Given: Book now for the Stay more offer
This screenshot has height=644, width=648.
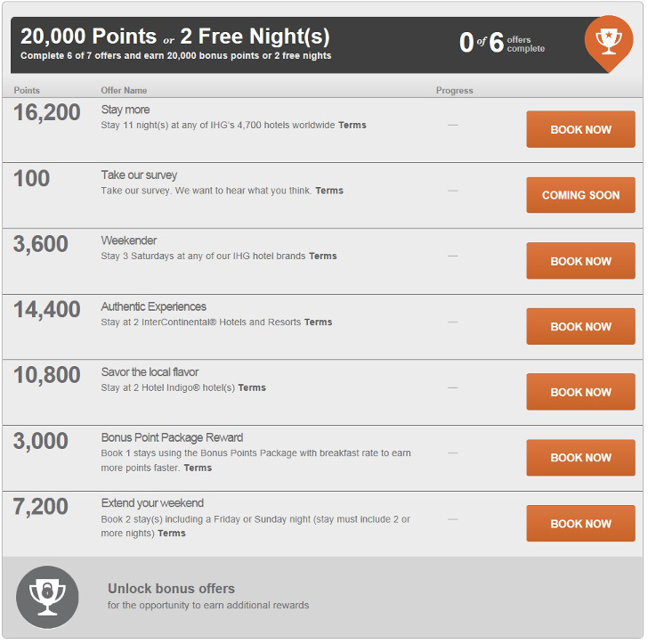Looking at the screenshot, I should click(x=580, y=129).
